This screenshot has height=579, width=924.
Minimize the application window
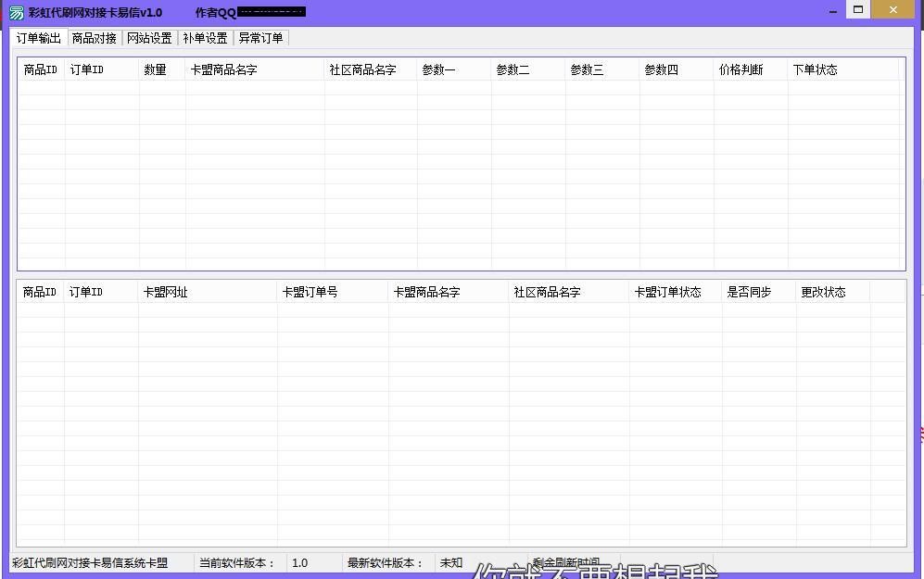[x=832, y=11]
